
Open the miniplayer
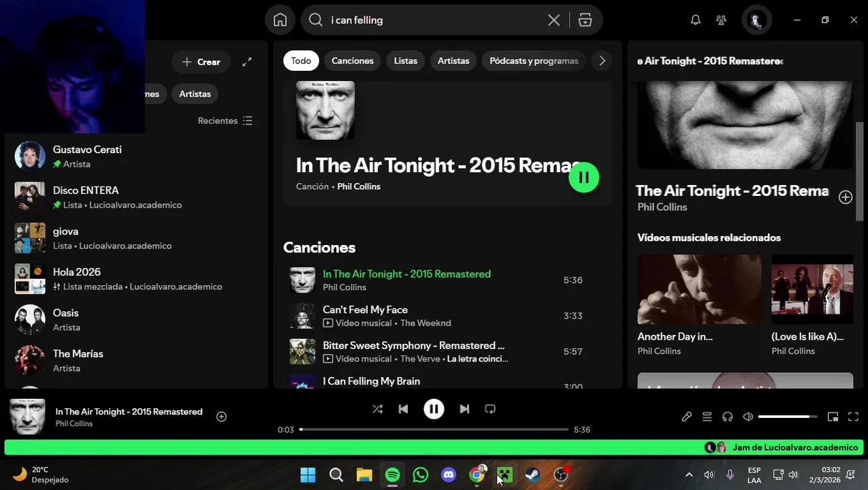833,416
